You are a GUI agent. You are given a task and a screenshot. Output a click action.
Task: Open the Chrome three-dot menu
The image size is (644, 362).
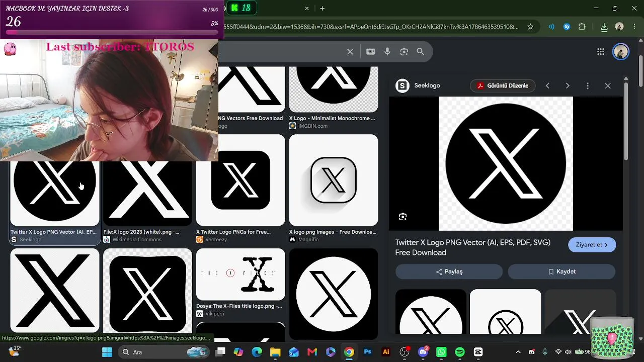coord(634,27)
